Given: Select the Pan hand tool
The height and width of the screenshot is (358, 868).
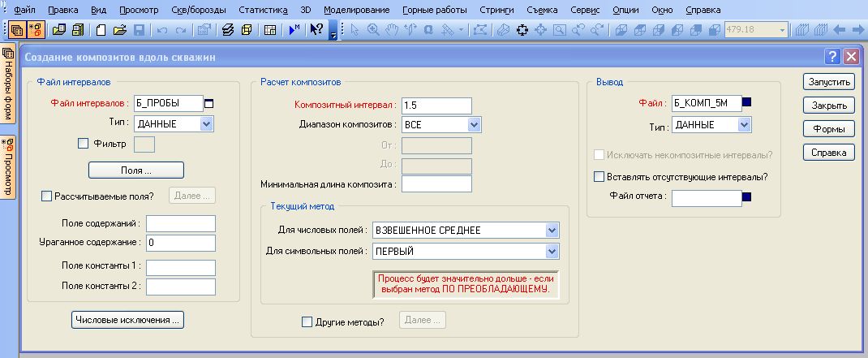Looking at the screenshot, I should 392,30.
